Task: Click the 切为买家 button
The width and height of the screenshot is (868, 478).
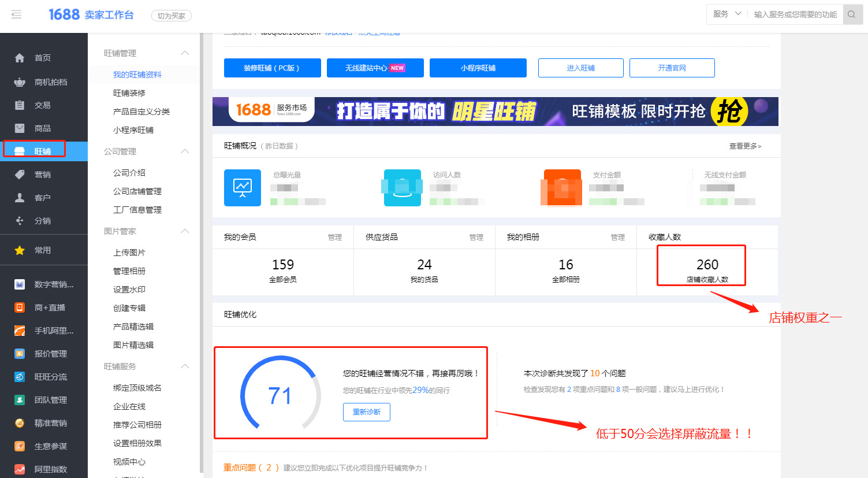Action: (x=172, y=16)
